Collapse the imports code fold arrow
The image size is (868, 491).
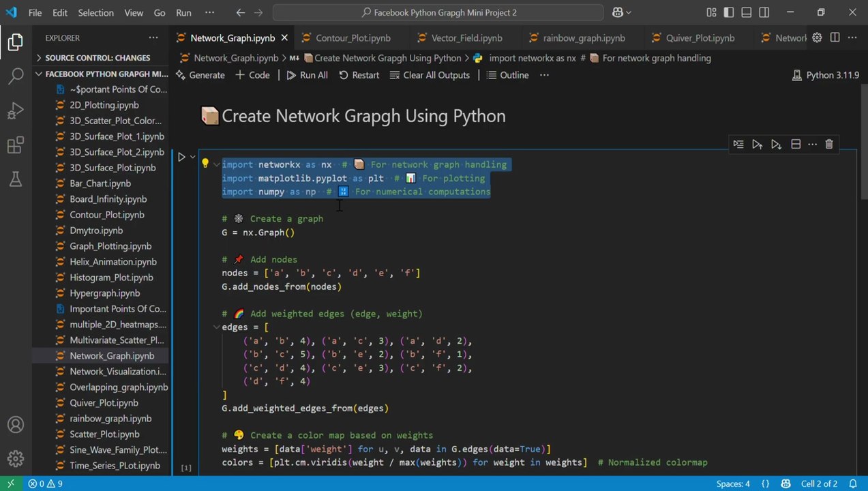[216, 164]
